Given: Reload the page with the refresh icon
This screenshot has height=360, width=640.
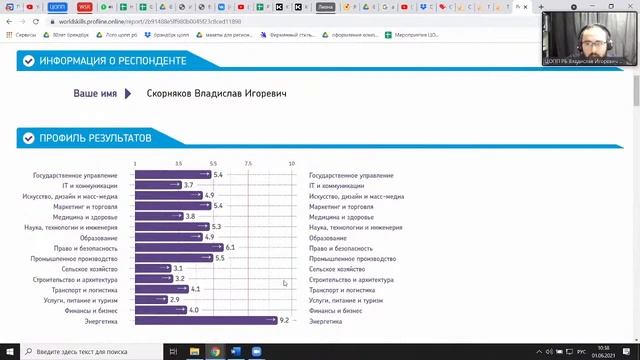Looking at the screenshot, I should click(36, 22).
